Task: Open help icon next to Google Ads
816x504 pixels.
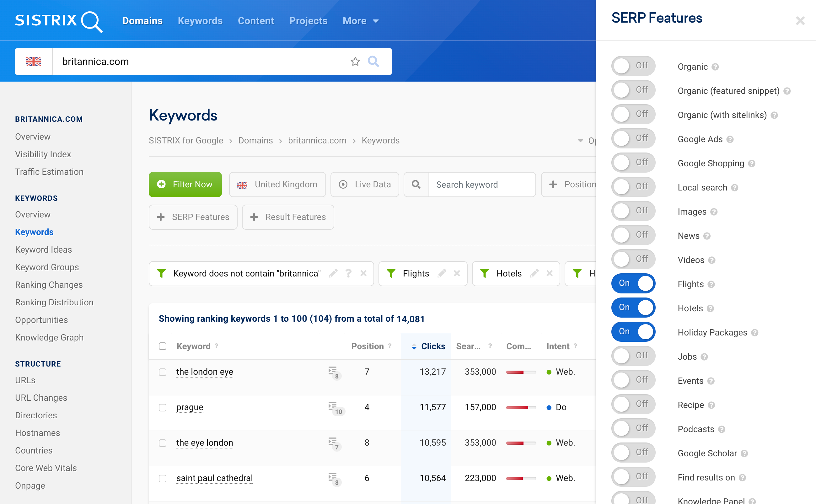Action: click(x=730, y=139)
